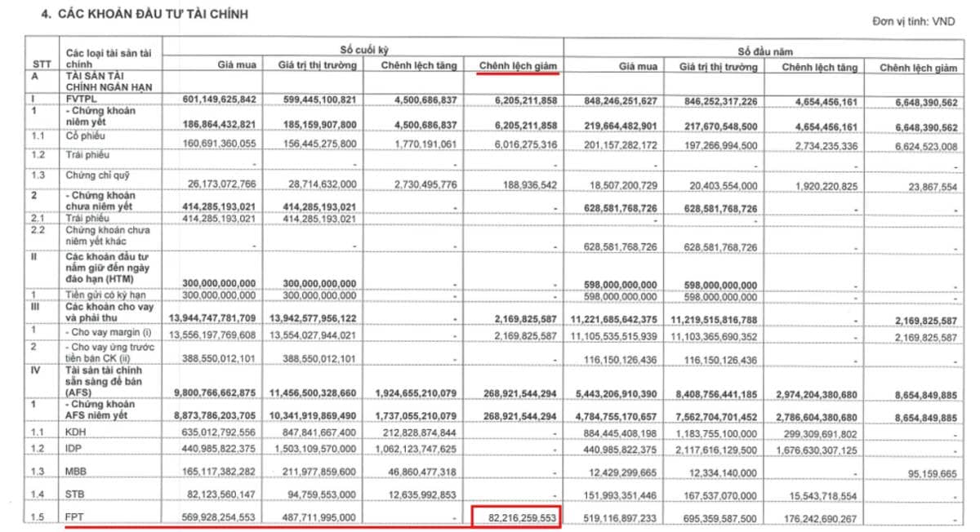Select the red-boxed value 82,216,259,553

click(516, 516)
